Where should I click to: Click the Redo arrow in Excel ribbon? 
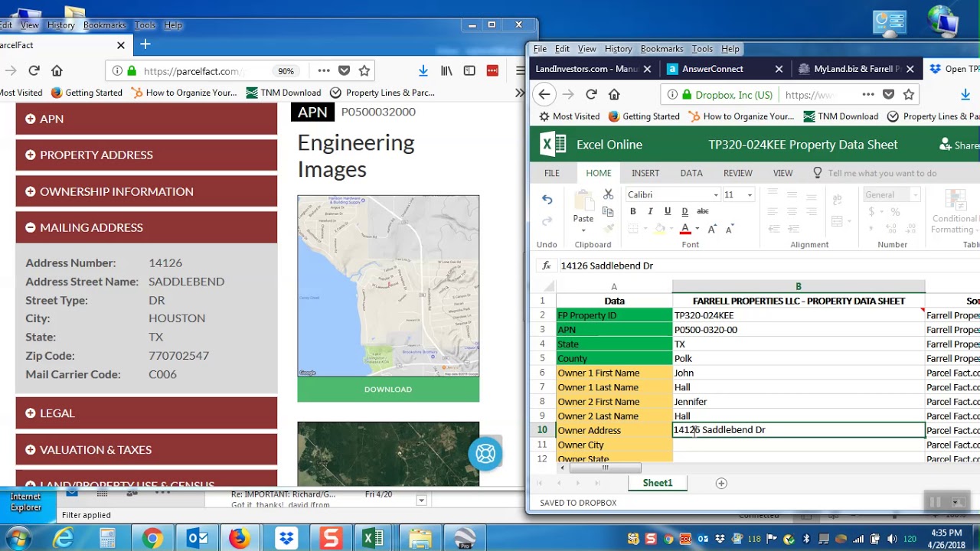point(547,222)
